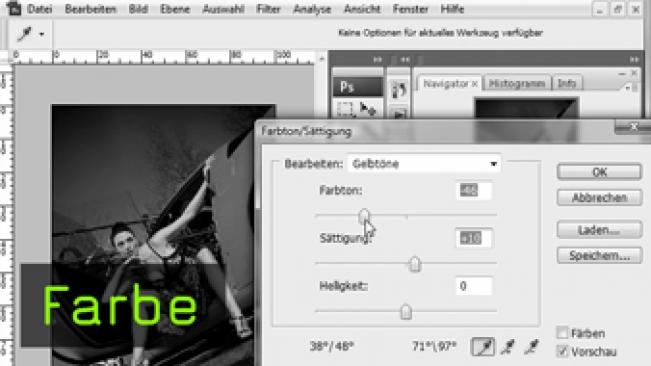The height and width of the screenshot is (366, 651).
Task: Click the Laden... button
Action: (600, 230)
